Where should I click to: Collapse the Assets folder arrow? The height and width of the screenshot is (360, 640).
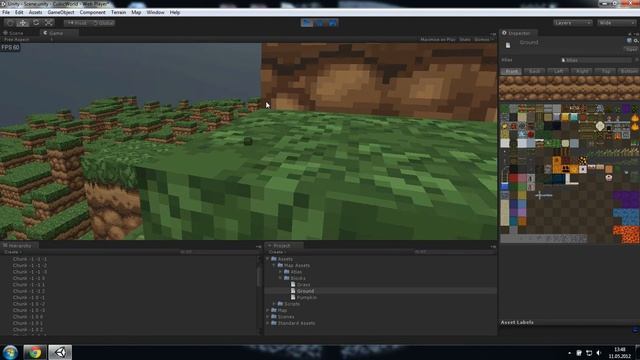point(268,259)
